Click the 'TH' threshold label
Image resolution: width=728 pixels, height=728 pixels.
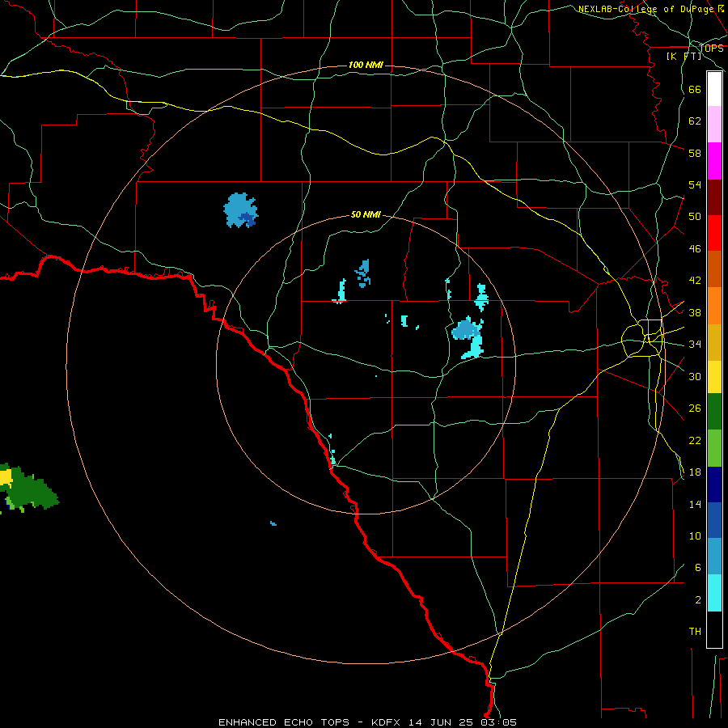(x=695, y=632)
